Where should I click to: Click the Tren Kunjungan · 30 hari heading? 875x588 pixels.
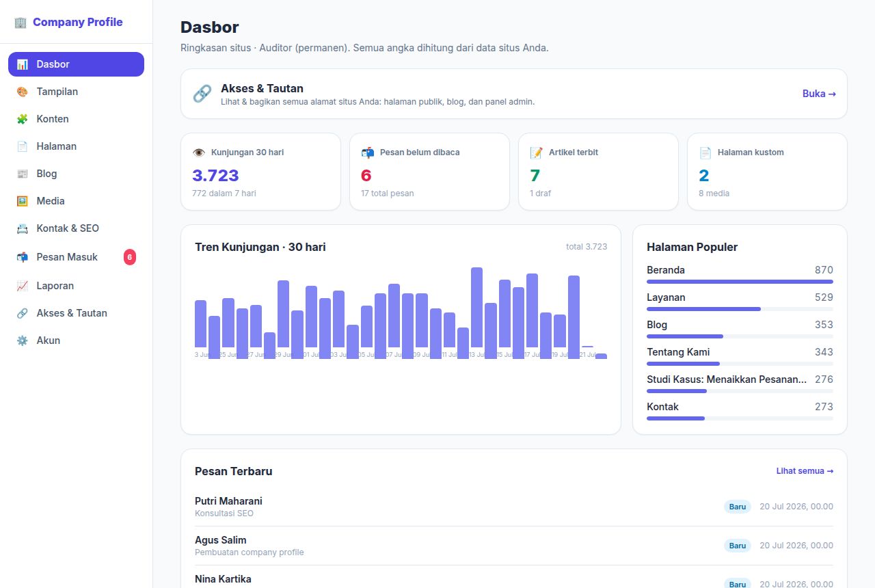260,247
